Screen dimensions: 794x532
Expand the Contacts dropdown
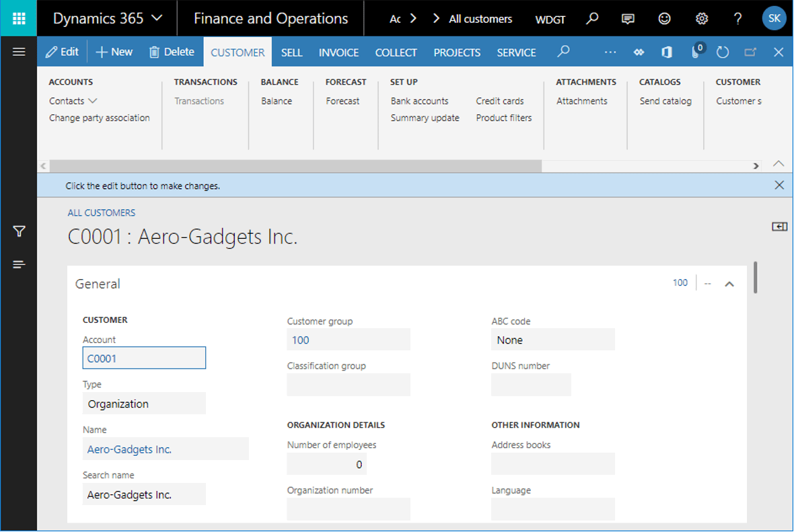(x=73, y=101)
